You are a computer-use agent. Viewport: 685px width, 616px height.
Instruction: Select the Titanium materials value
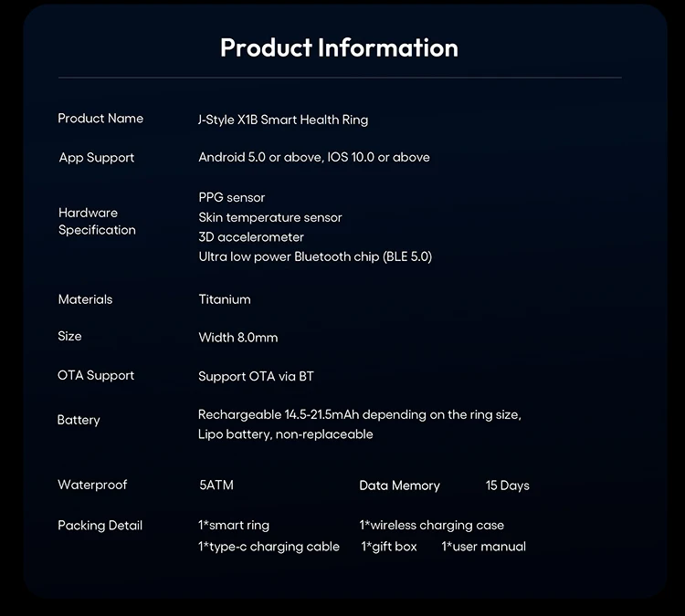point(225,299)
